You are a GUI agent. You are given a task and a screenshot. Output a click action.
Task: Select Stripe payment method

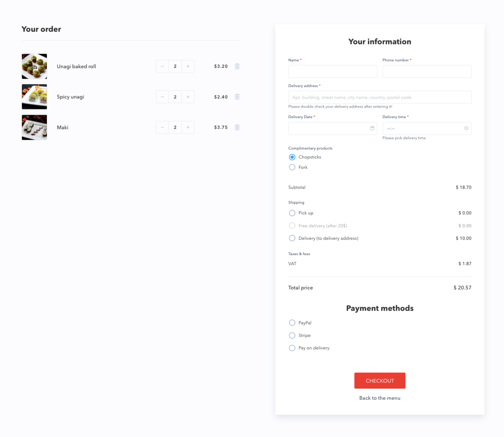292,335
